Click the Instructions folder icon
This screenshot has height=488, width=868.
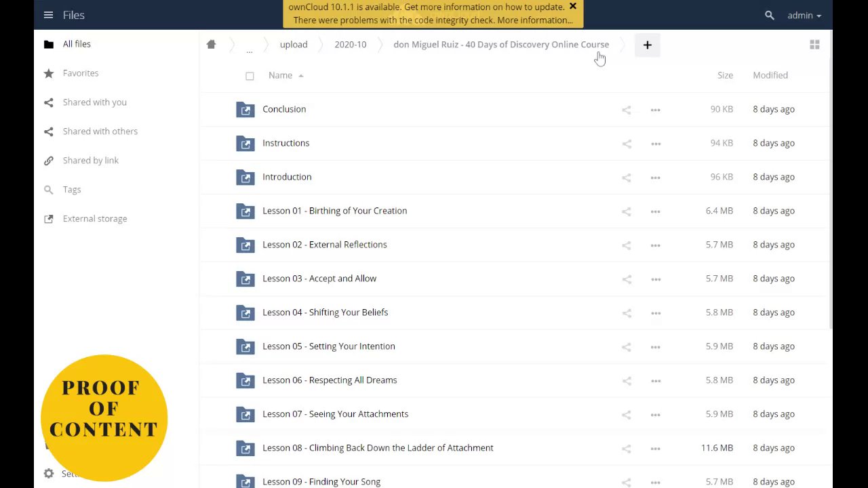245,143
